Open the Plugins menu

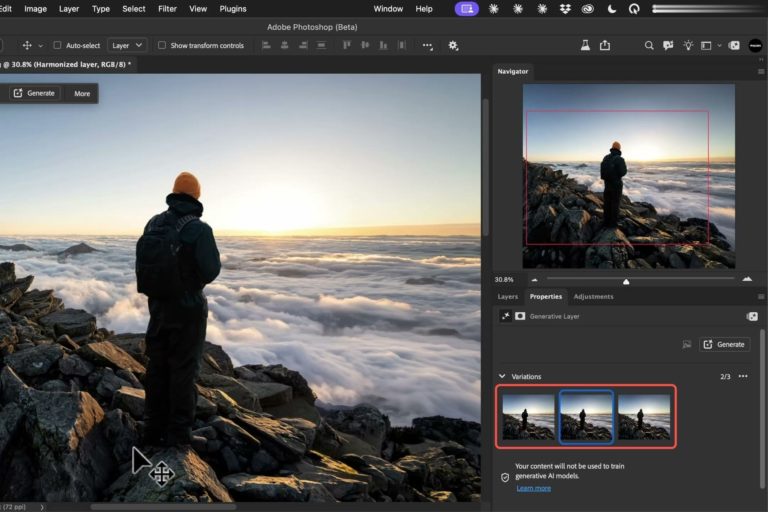point(233,9)
